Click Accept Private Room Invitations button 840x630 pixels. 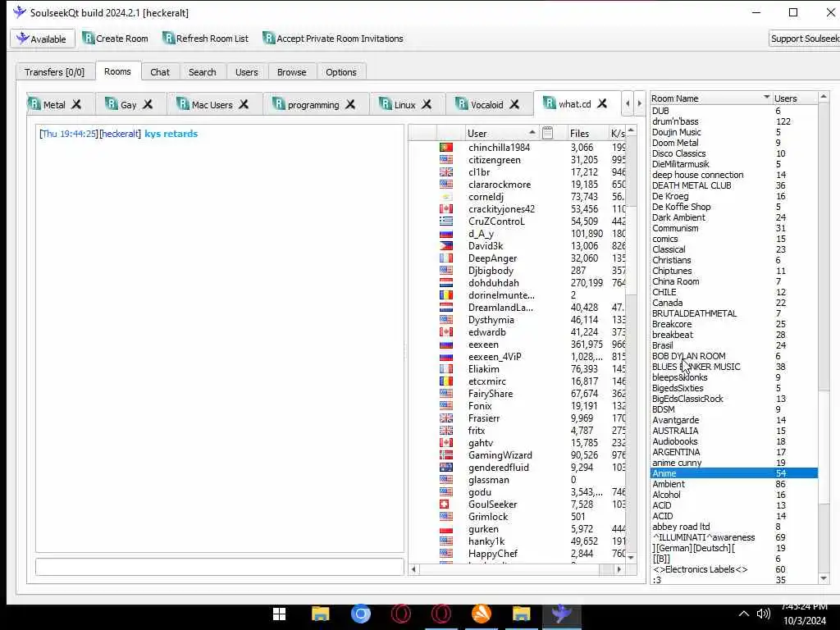pos(333,39)
